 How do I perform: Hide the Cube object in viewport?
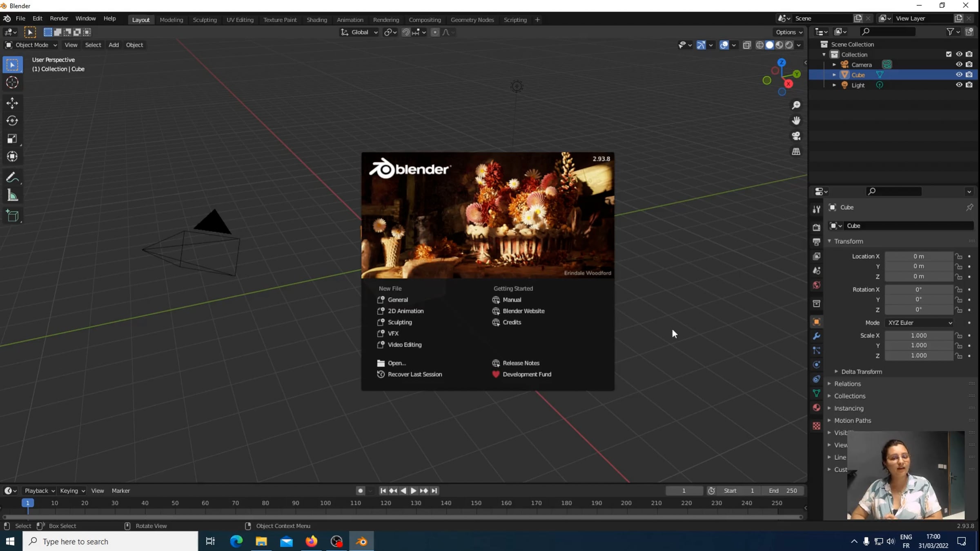click(x=959, y=75)
